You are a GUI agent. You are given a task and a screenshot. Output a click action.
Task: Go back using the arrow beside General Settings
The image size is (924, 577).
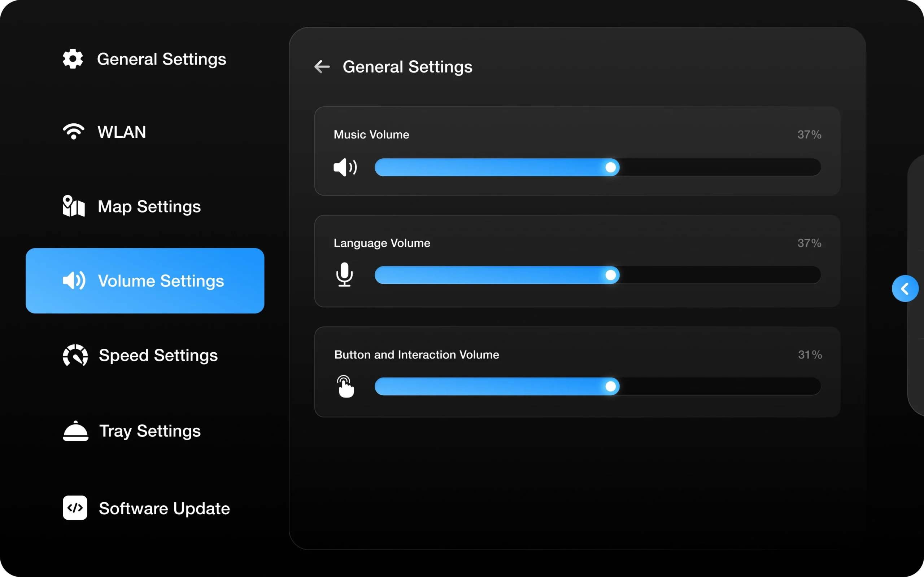pos(322,67)
